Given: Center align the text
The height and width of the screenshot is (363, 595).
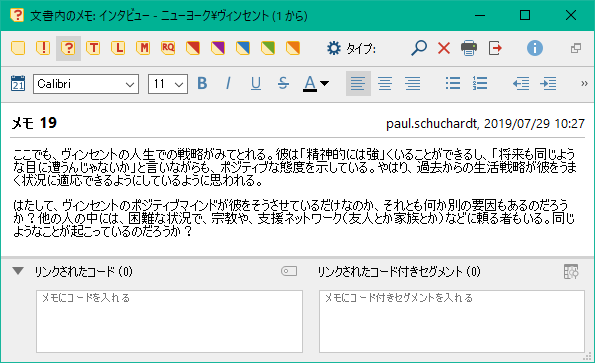Looking at the screenshot, I should [x=385, y=83].
